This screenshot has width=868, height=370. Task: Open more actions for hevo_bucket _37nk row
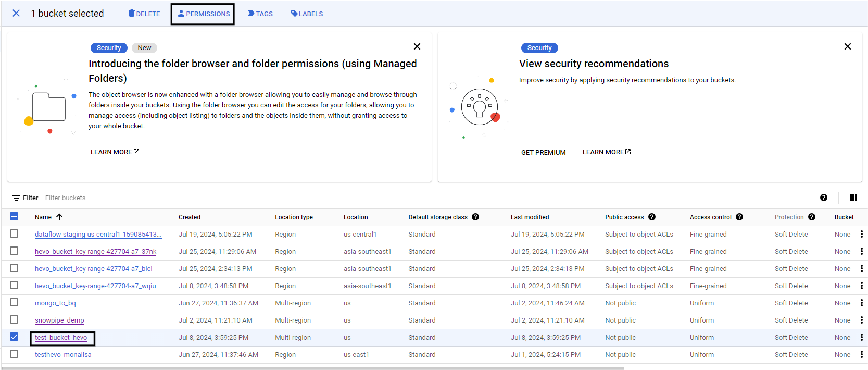(x=861, y=251)
